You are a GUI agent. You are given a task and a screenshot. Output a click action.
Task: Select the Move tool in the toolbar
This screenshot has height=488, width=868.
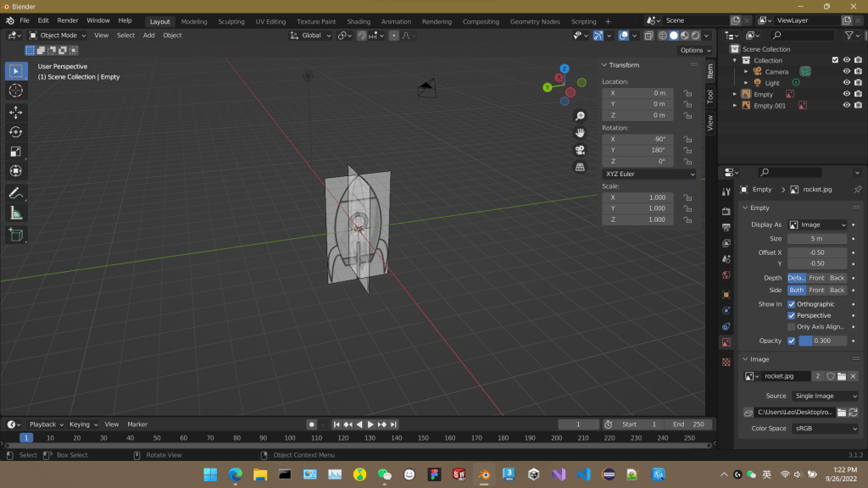point(16,112)
